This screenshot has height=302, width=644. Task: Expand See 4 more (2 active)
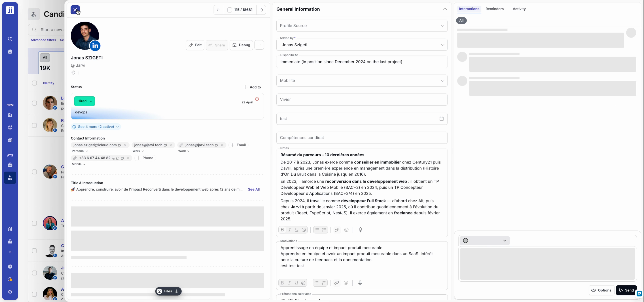point(96,127)
